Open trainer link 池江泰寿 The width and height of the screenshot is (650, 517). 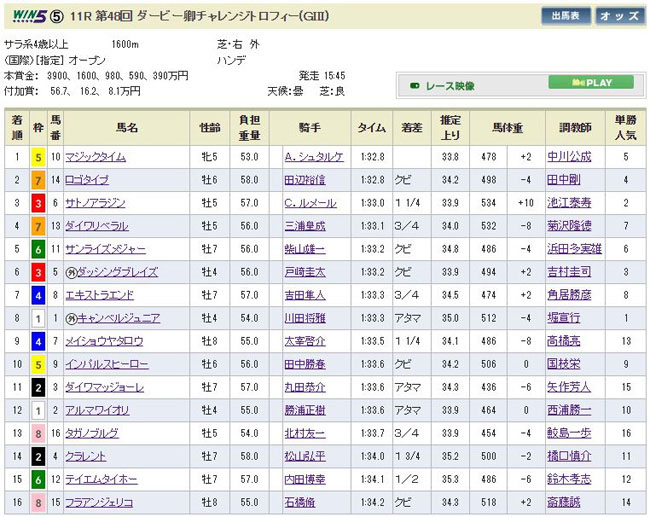(571, 202)
